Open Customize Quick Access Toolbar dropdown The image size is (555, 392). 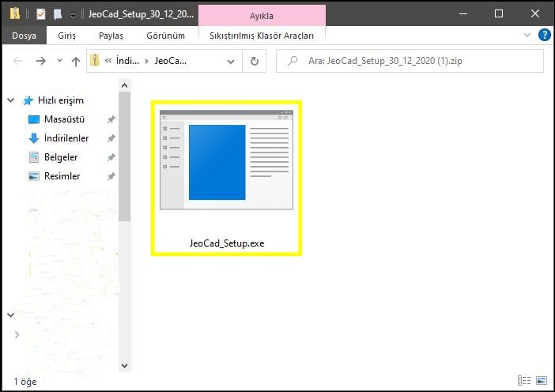pos(73,15)
